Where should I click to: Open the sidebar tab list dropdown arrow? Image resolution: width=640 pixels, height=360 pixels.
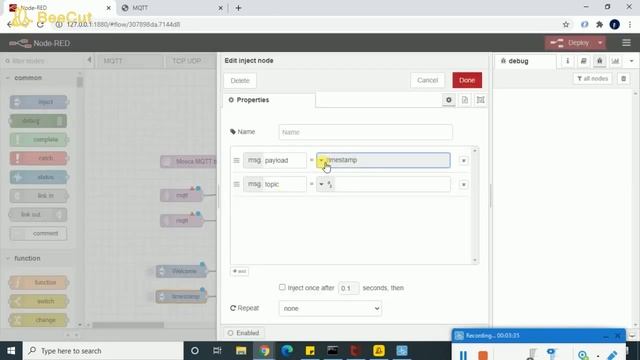pos(631,61)
